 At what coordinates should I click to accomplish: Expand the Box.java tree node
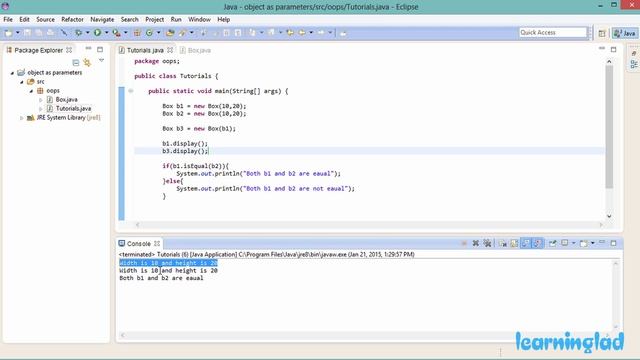(x=41, y=100)
